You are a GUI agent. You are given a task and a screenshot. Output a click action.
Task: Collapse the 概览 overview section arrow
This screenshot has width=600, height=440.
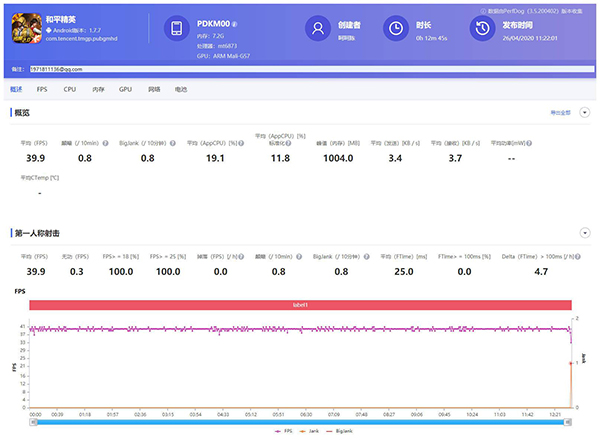pyautogui.click(x=584, y=114)
